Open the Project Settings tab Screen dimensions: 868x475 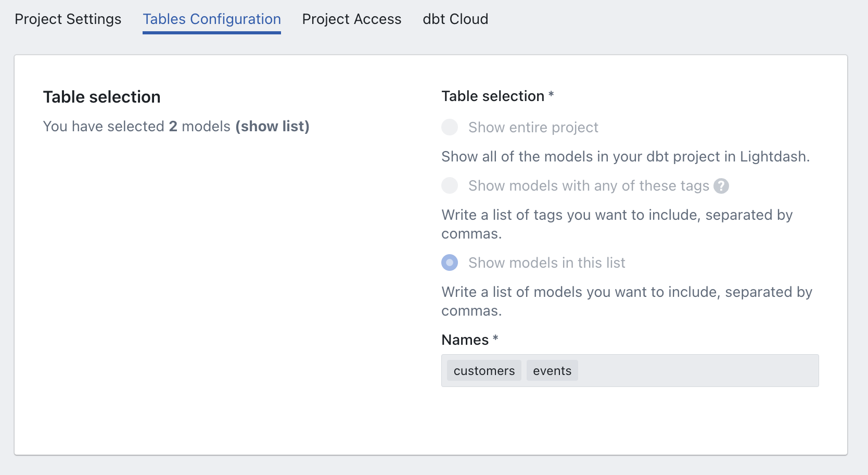(x=68, y=19)
